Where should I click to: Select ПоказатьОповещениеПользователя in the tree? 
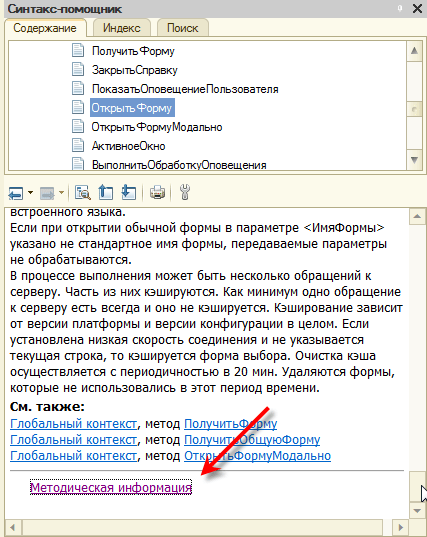coord(185,89)
